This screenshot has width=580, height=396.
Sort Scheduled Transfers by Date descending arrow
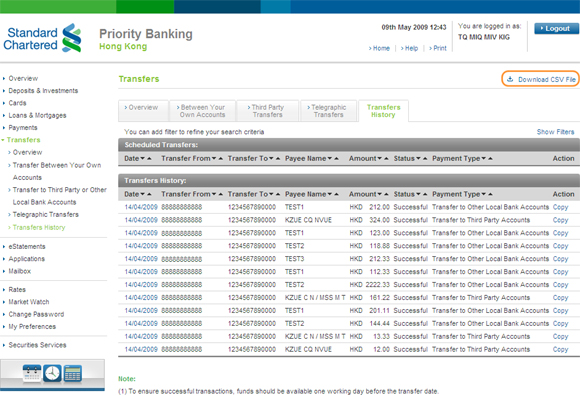pyautogui.click(x=142, y=159)
